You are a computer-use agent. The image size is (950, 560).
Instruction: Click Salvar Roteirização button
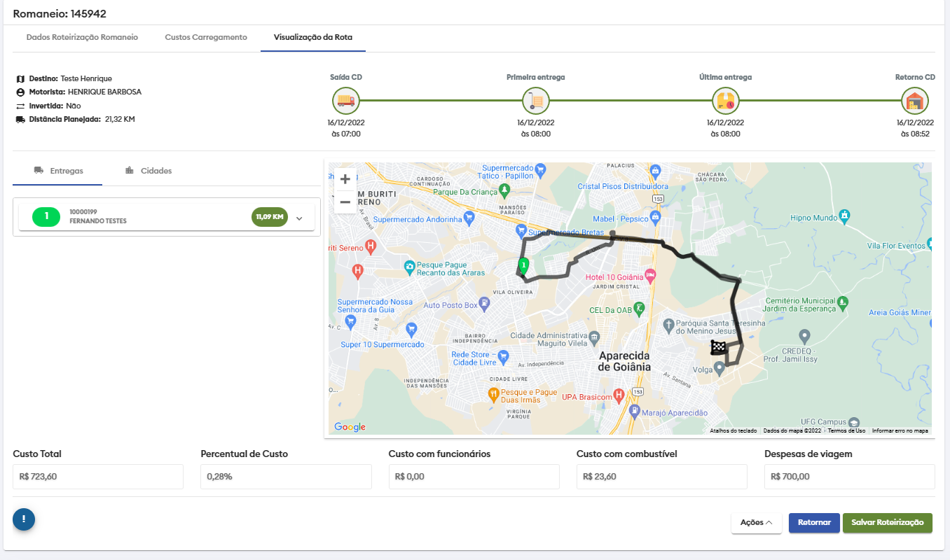(887, 523)
